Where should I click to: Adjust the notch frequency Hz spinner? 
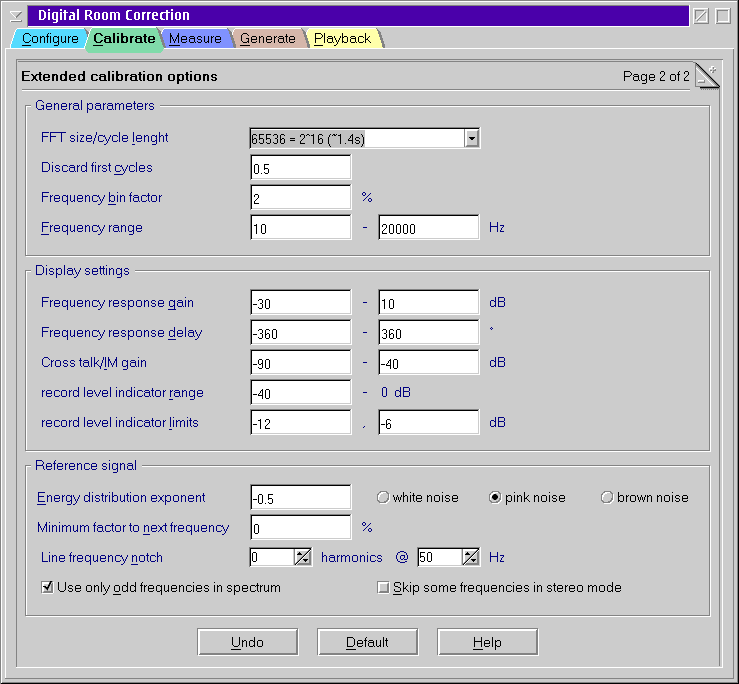470,557
